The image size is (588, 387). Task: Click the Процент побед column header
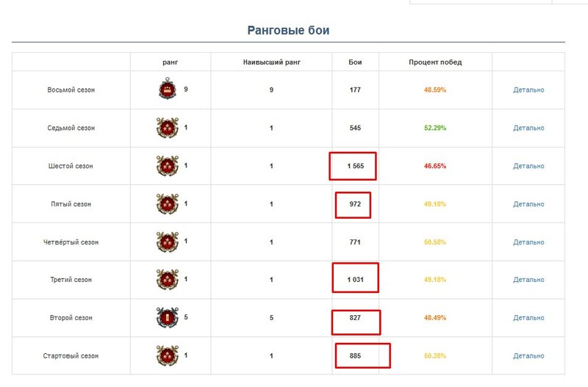click(435, 62)
